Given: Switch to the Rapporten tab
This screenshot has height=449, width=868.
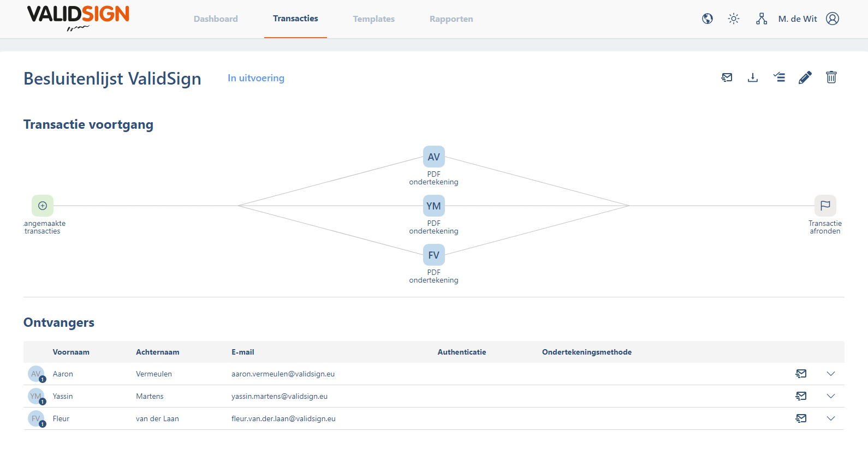Looking at the screenshot, I should tap(451, 19).
